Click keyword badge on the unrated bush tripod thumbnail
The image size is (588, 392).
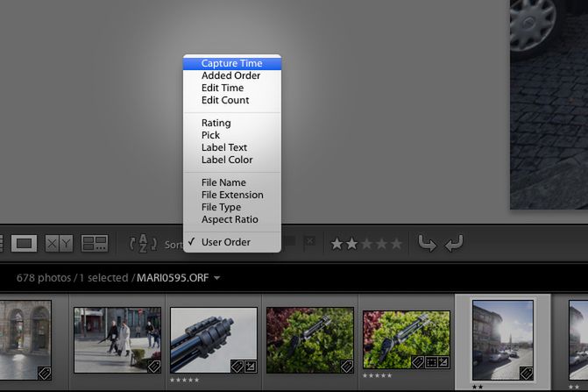pos(346,367)
